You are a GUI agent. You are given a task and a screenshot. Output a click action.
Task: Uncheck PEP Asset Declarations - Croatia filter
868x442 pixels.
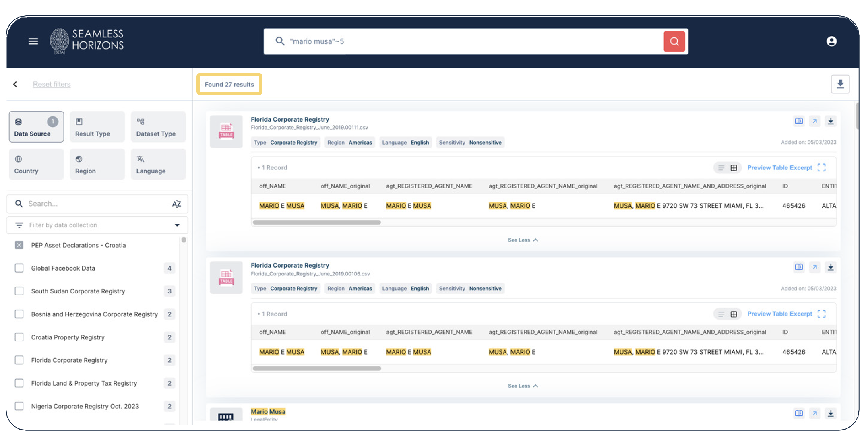tap(19, 245)
